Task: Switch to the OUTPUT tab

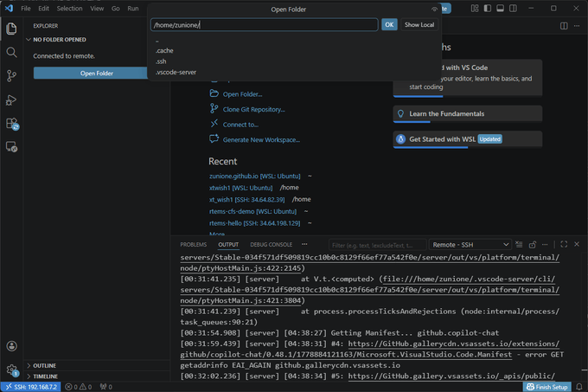Action: (x=228, y=245)
